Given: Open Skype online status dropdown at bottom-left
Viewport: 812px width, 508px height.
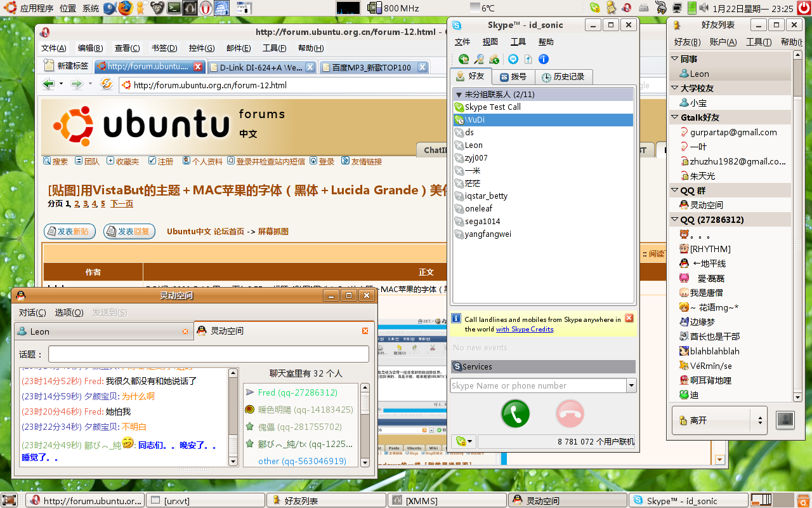Looking at the screenshot, I should tap(464, 441).
